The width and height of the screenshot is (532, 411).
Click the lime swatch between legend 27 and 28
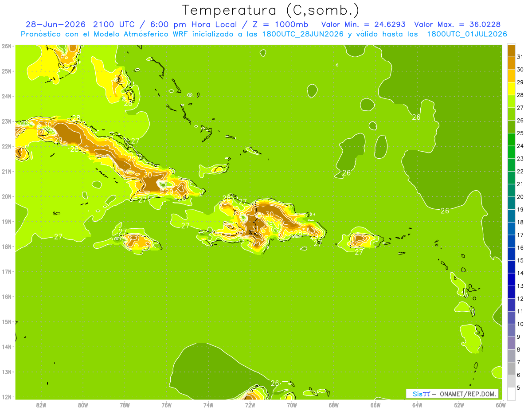(511, 101)
